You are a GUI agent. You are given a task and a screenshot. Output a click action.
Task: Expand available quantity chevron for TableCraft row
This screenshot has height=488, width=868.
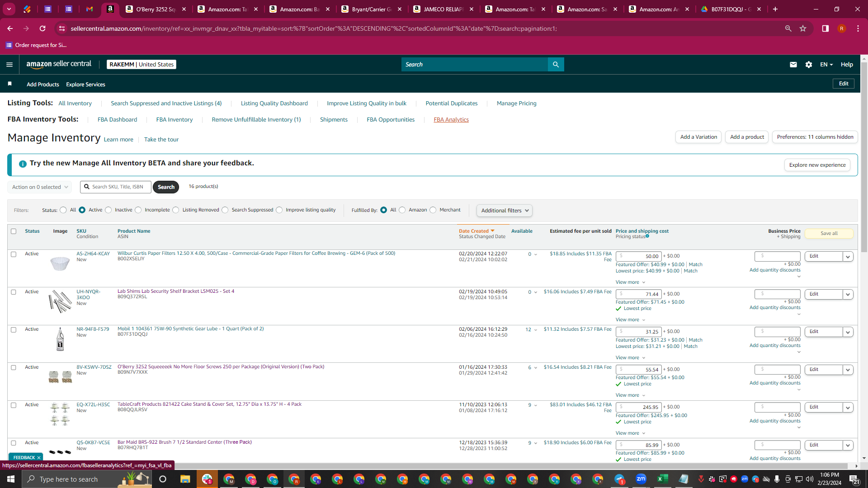536,405
